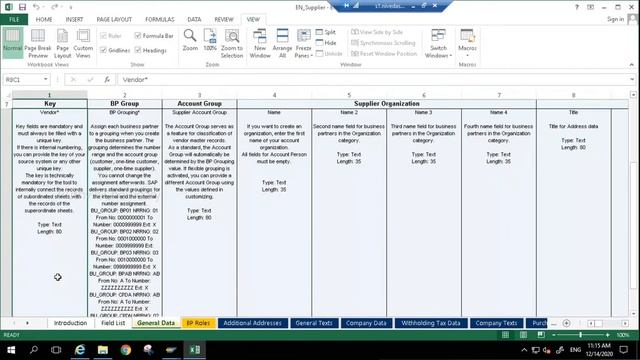Save the workbook from quick access toolbar
Viewport: 640px width, 360px height.
(22, 7)
